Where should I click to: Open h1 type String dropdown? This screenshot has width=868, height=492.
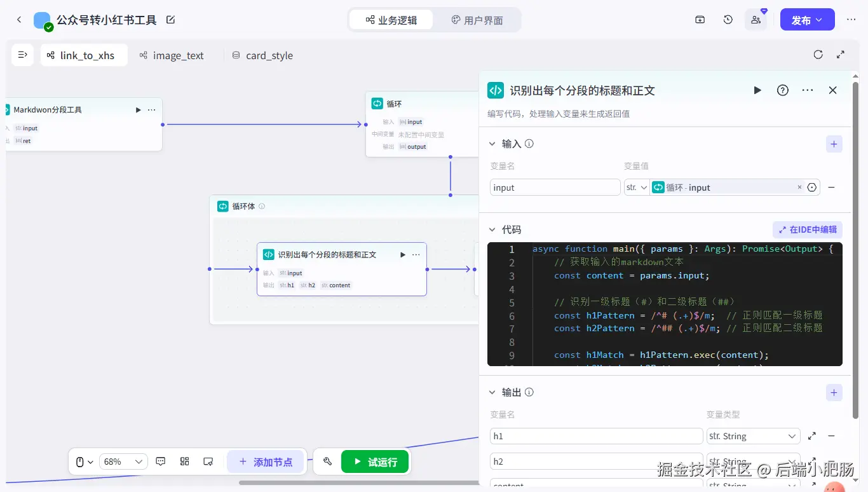click(753, 436)
